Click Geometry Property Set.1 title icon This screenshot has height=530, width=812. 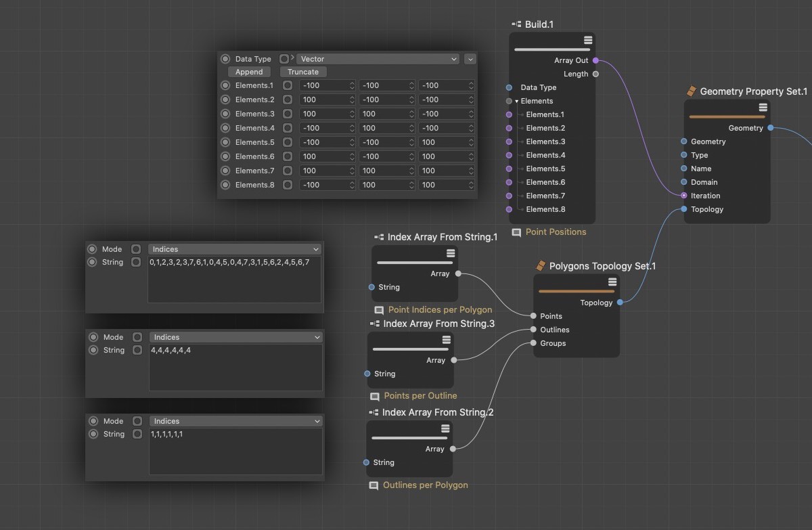click(x=691, y=91)
